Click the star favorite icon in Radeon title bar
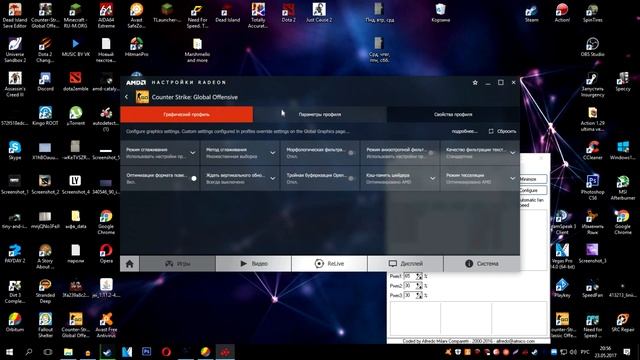 [475, 82]
